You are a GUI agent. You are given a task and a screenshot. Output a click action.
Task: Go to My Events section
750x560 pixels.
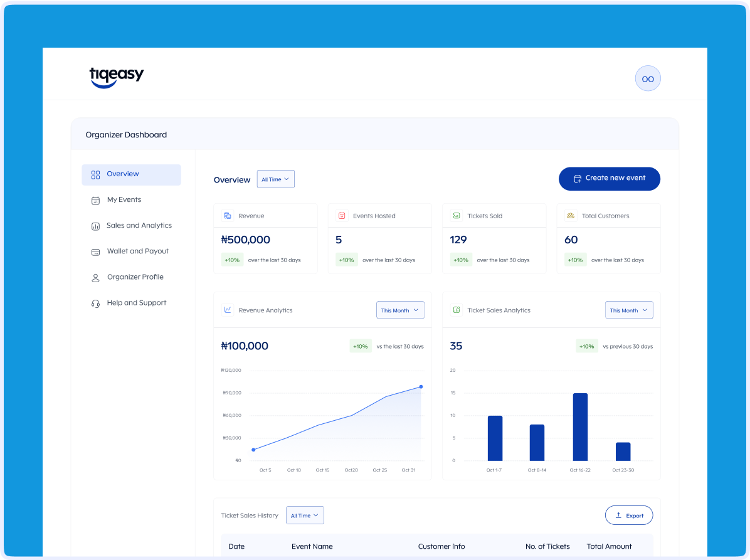(x=131, y=200)
